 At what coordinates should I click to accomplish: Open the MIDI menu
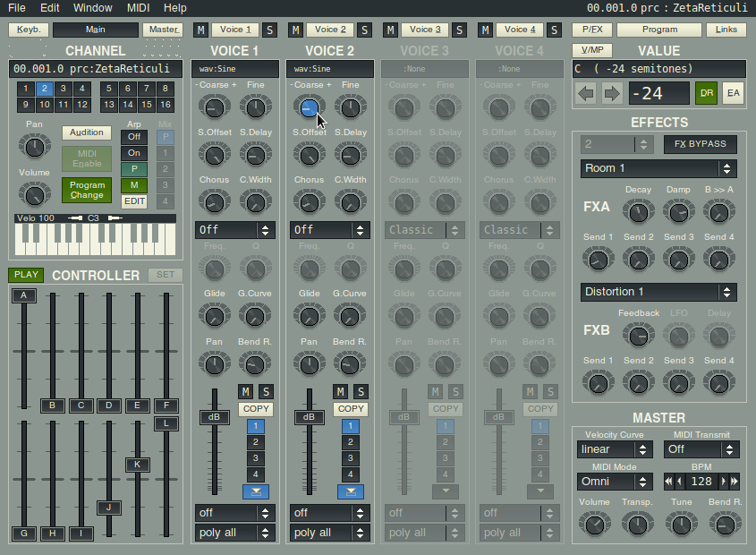click(x=139, y=7)
